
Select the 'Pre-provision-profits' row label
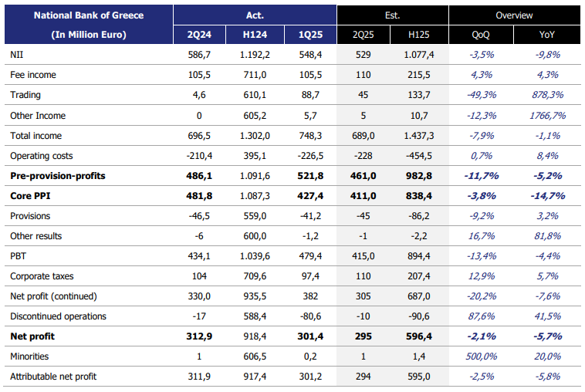coord(58,176)
